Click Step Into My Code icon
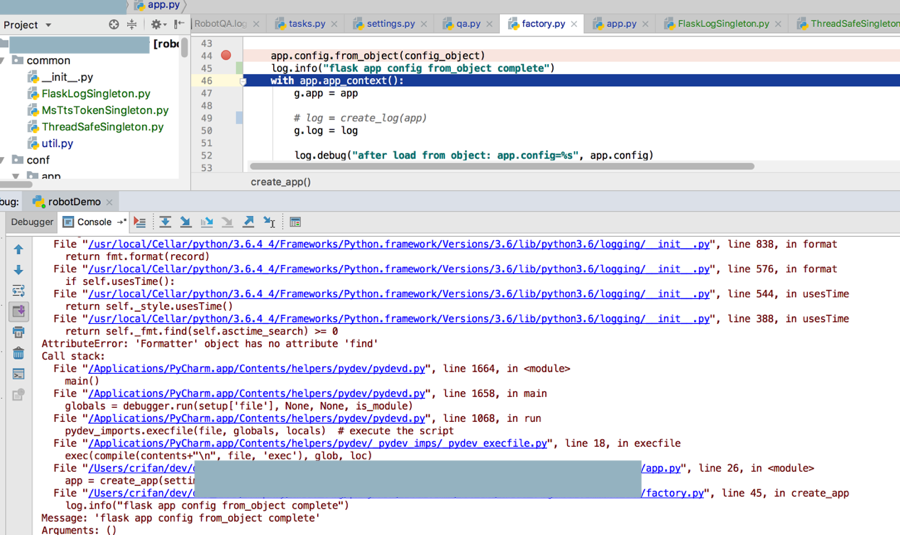This screenshot has height=535, width=900. (207, 222)
